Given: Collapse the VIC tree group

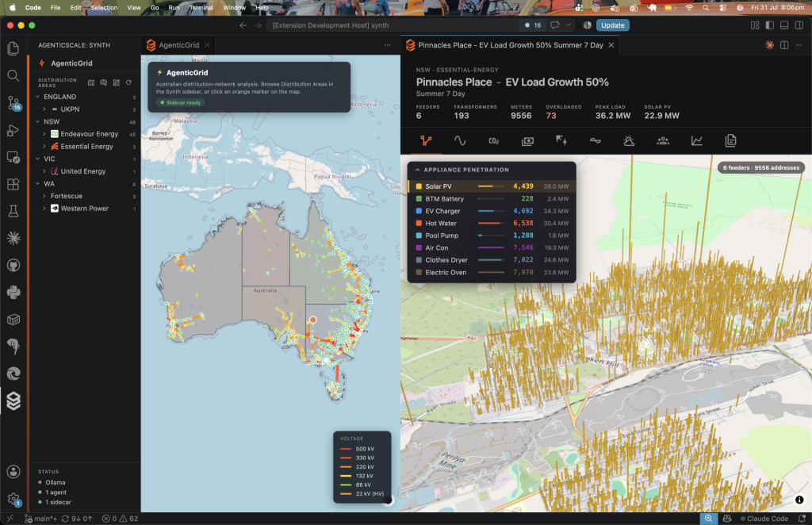Looking at the screenshot, I should pyautogui.click(x=38, y=159).
